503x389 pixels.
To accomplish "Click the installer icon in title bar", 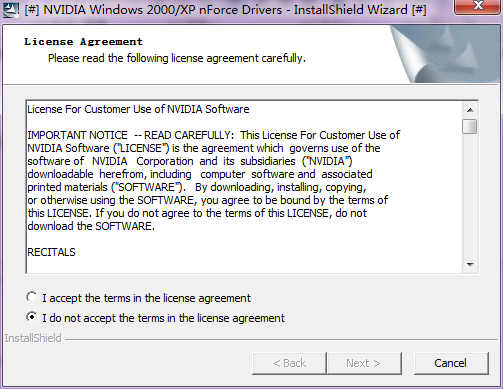I will (11, 9).
